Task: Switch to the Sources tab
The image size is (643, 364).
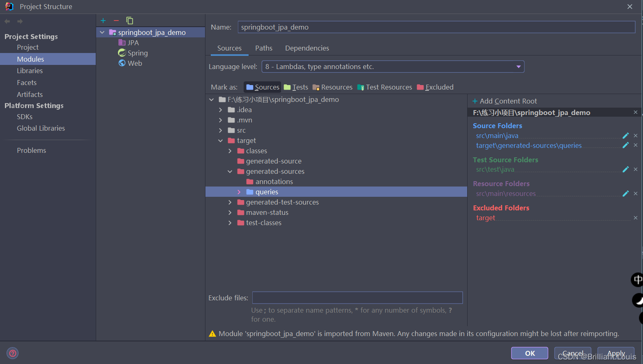Action: click(x=229, y=48)
